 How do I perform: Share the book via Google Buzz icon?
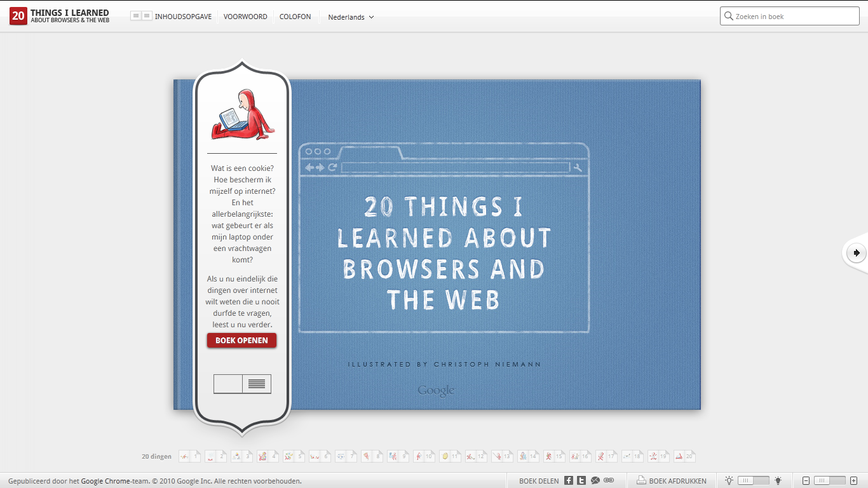click(595, 480)
